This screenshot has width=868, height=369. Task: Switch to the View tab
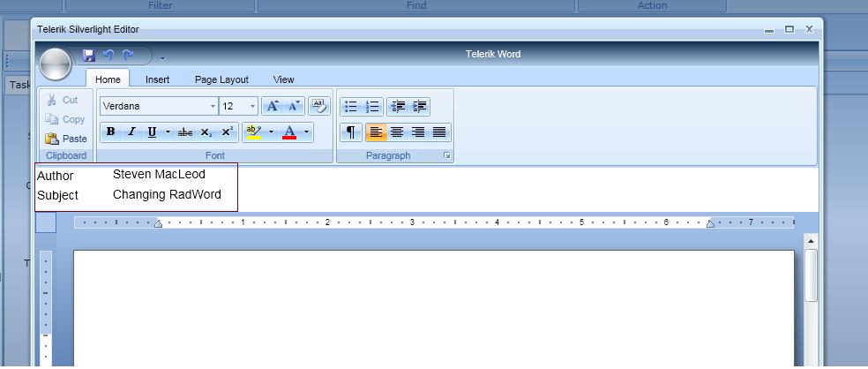[283, 79]
